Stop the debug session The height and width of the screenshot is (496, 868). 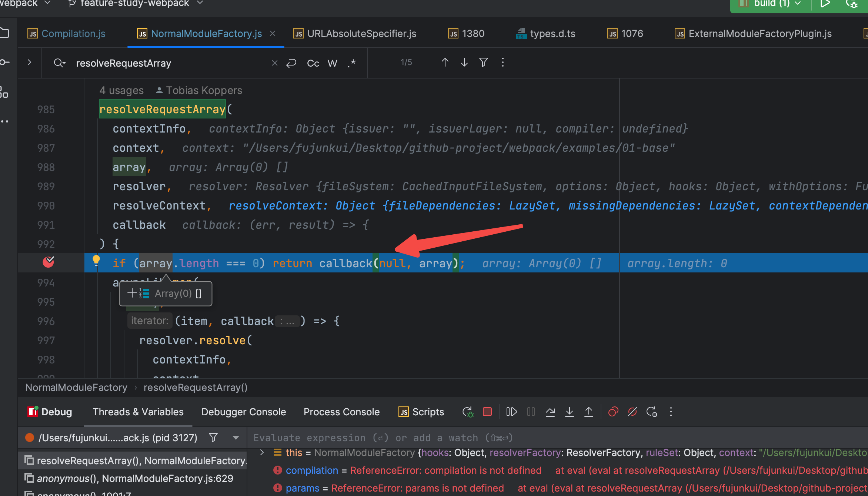(487, 412)
